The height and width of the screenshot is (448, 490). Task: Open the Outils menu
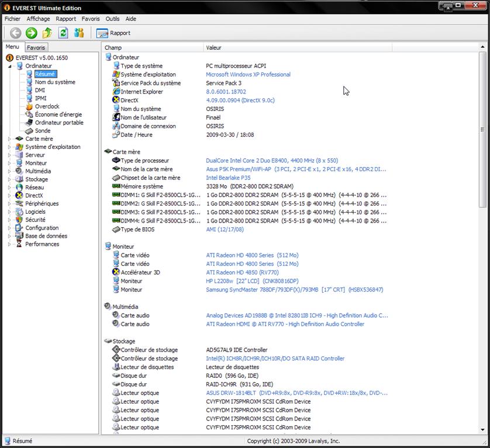112,19
